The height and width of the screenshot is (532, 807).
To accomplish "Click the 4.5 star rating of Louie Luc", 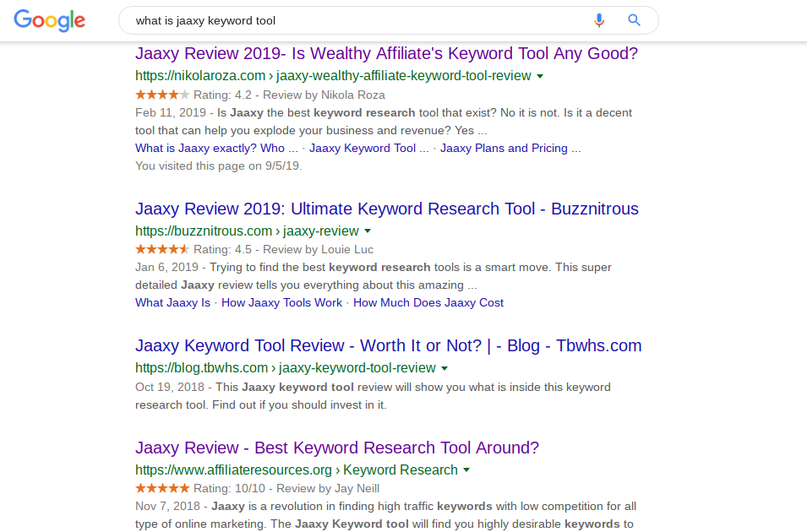I will [x=162, y=250].
